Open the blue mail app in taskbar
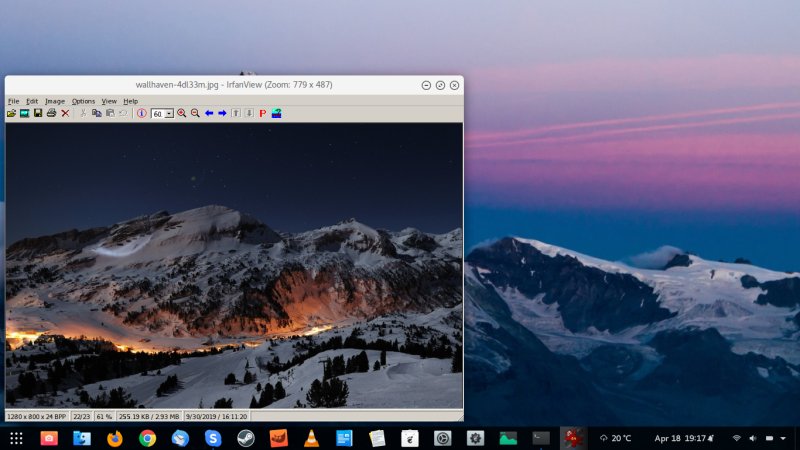The width and height of the screenshot is (800, 450). click(180, 438)
